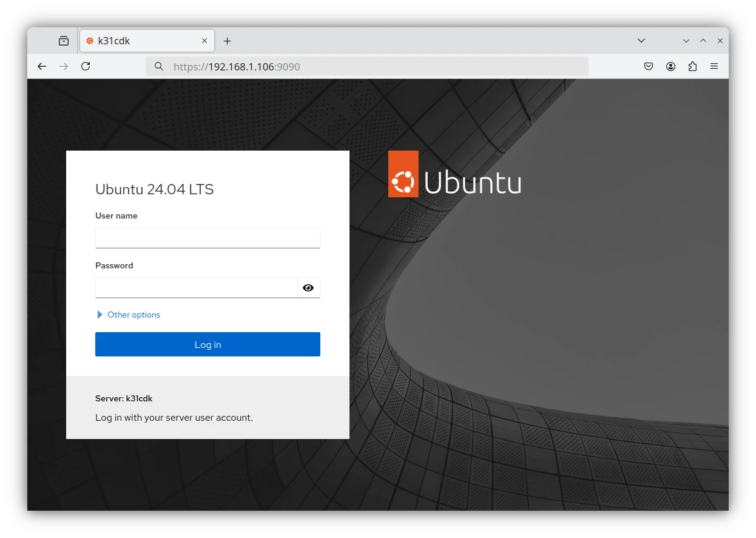Image resolution: width=756 pixels, height=538 pixels.
Task: Click the Ubuntu logo
Action: pyautogui.click(x=454, y=174)
